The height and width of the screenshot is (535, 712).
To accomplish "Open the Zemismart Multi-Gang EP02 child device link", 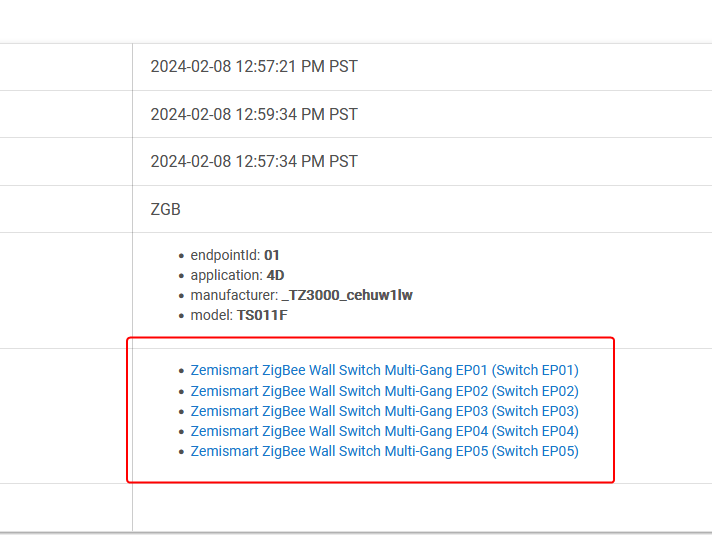I will 384,391.
